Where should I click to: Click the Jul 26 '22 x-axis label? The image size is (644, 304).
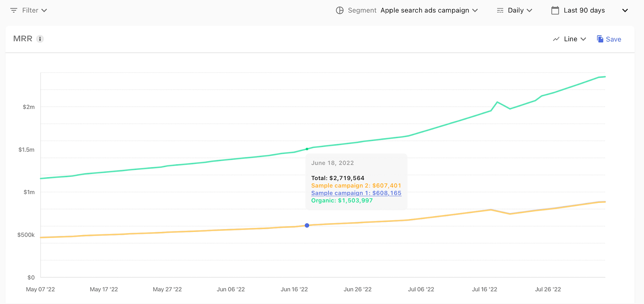tap(548, 290)
